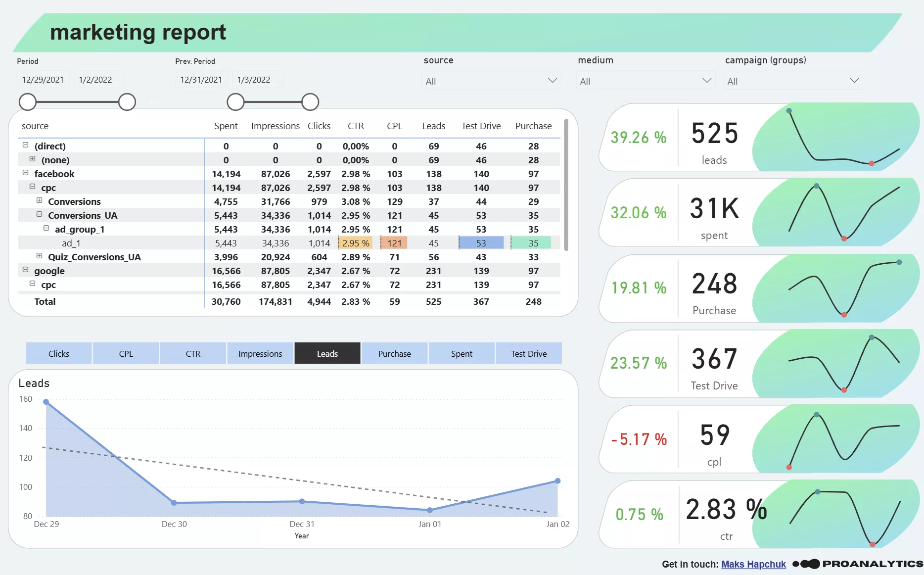Collapse the (direct) source row
924x575 pixels.
pyautogui.click(x=25, y=145)
